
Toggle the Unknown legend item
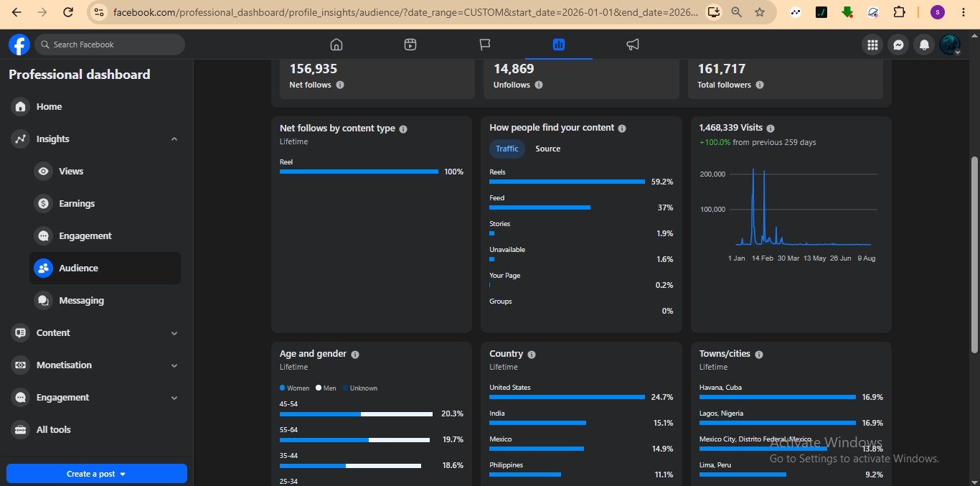click(360, 388)
